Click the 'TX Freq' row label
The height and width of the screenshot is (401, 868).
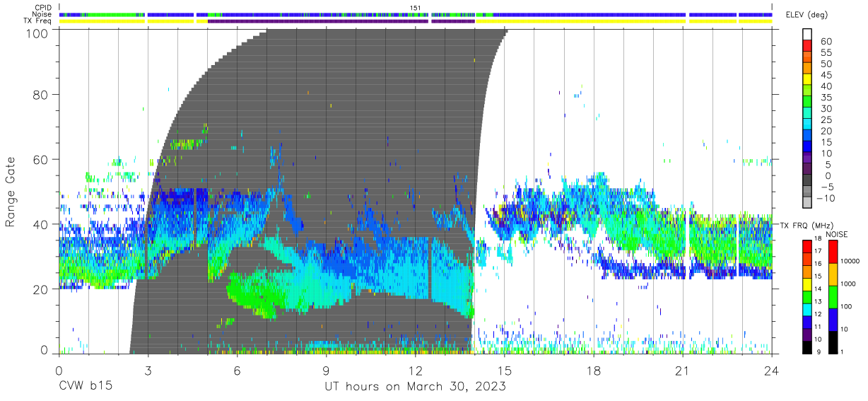(x=39, y=21)
